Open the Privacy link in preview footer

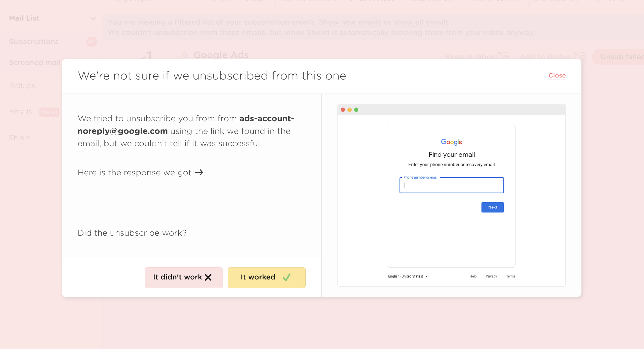tap(491, 276)
